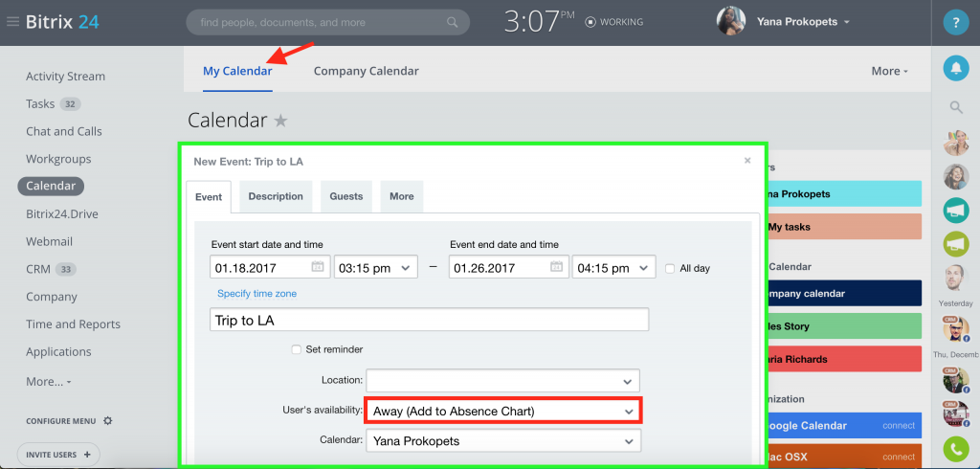
Task: Click Specify time zone link
Action: (x=256, y=293)
